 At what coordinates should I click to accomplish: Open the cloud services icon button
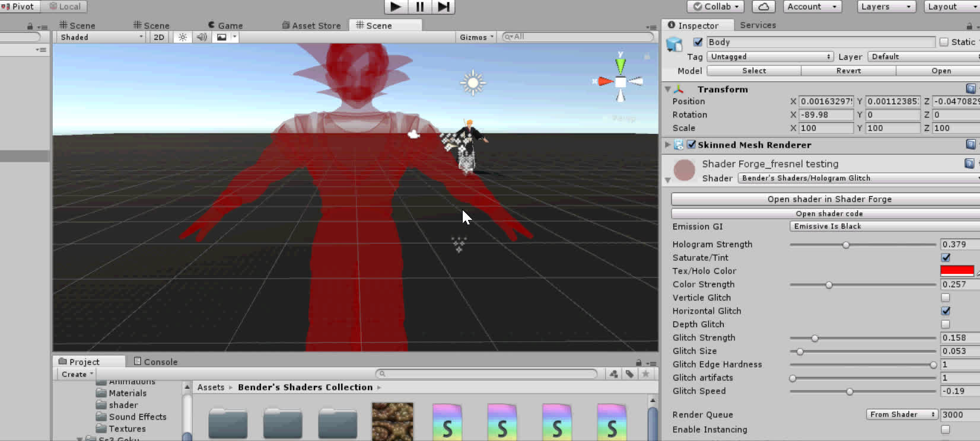(x=763, y=7)
